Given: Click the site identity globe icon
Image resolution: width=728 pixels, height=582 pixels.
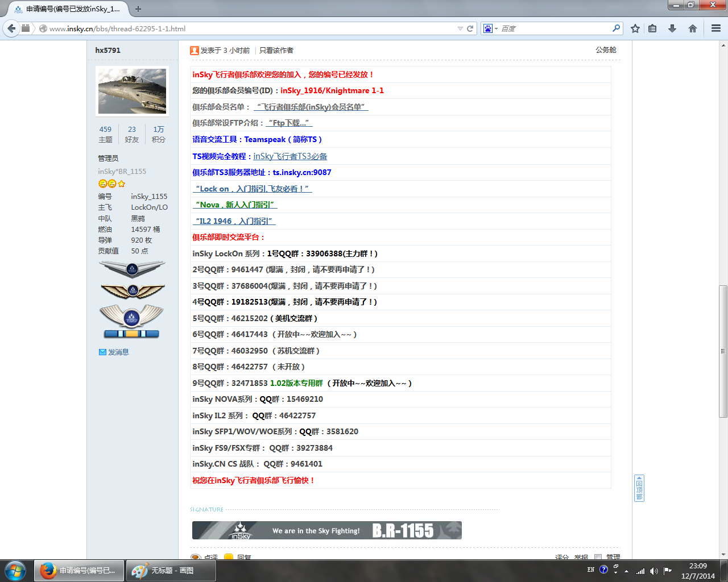Looking at the screenshot, I should pos(43,28).
